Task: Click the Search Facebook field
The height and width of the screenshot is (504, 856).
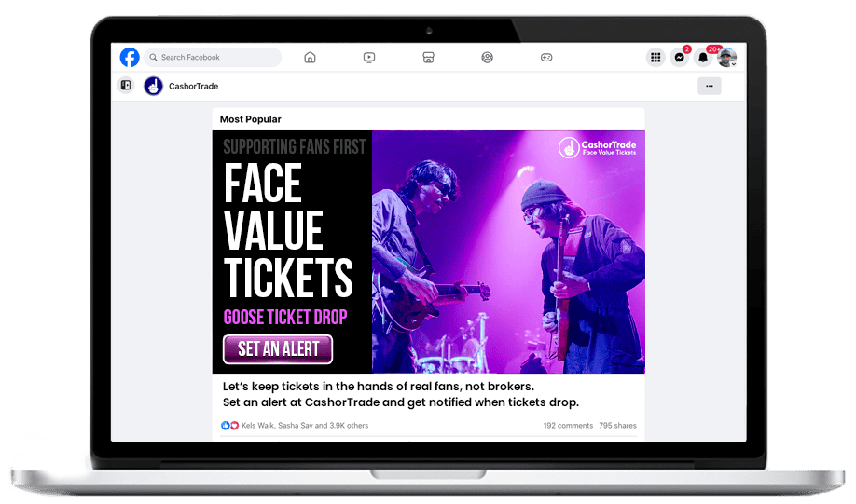Action: click(x=213, y=58)
